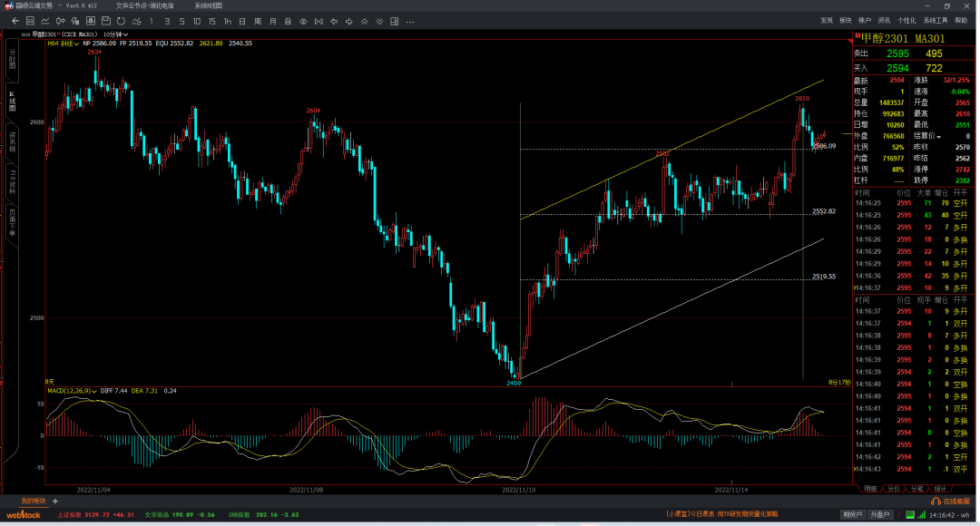This screenshot has height=526, width=980.
Task: Click the double chevron up icon
Action: [x=365, y=21]
